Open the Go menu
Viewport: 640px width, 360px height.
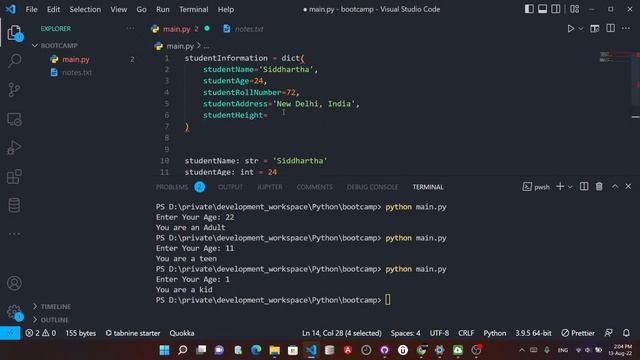tap(141, 9)
